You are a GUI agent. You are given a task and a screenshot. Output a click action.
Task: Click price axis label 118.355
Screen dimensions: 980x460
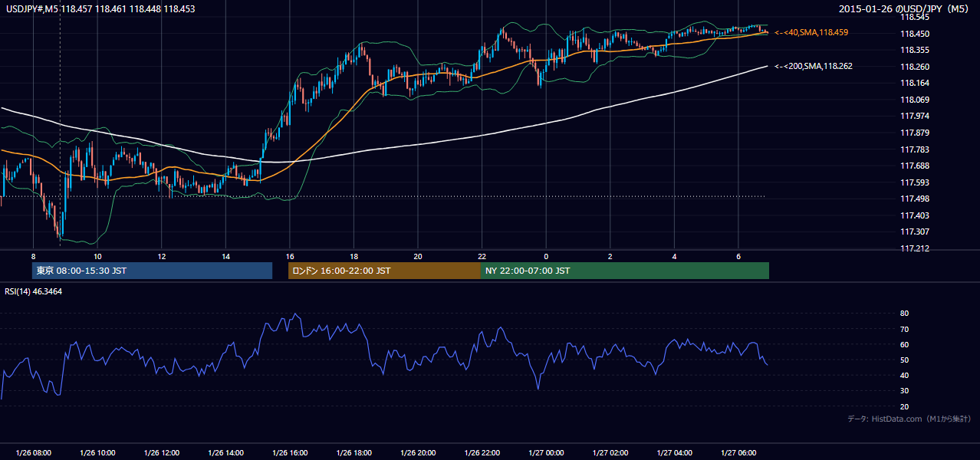coord(914,50)
